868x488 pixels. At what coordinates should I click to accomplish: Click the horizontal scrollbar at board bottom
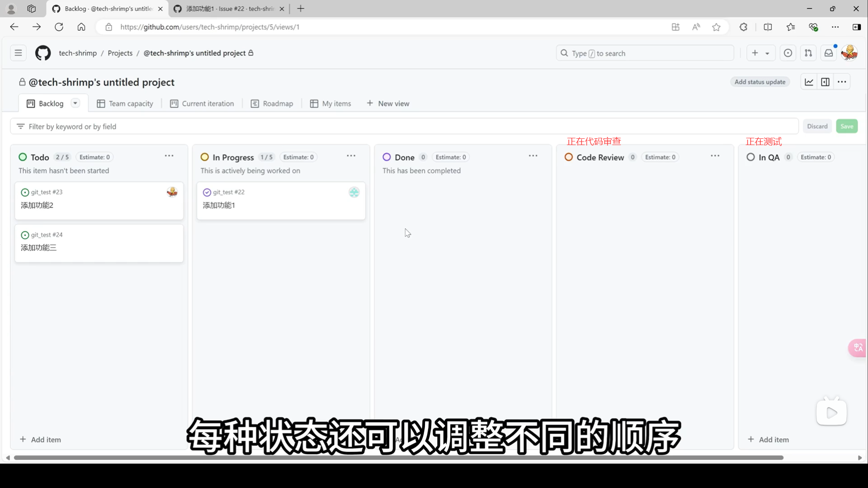point(398,458)
